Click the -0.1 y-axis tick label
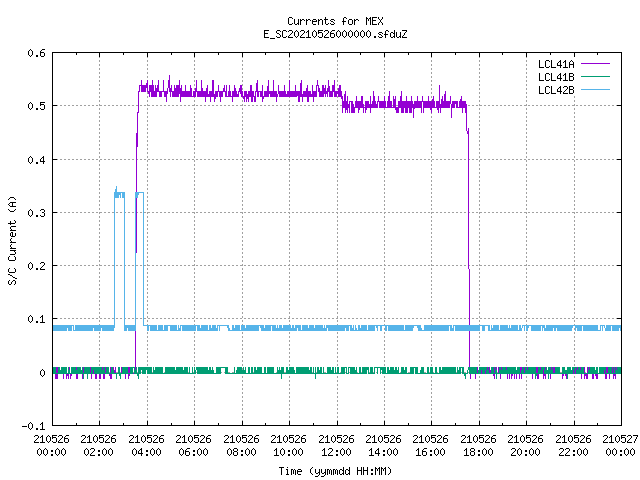640x480 pixels. point(33,426)
